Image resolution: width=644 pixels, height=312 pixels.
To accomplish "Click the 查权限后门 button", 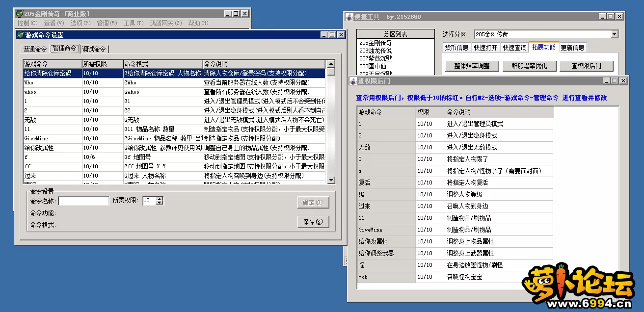I will point(587,66).
